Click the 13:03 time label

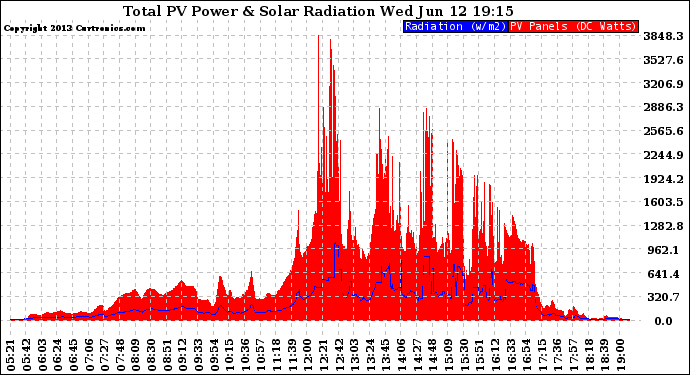tap(355, 355)
